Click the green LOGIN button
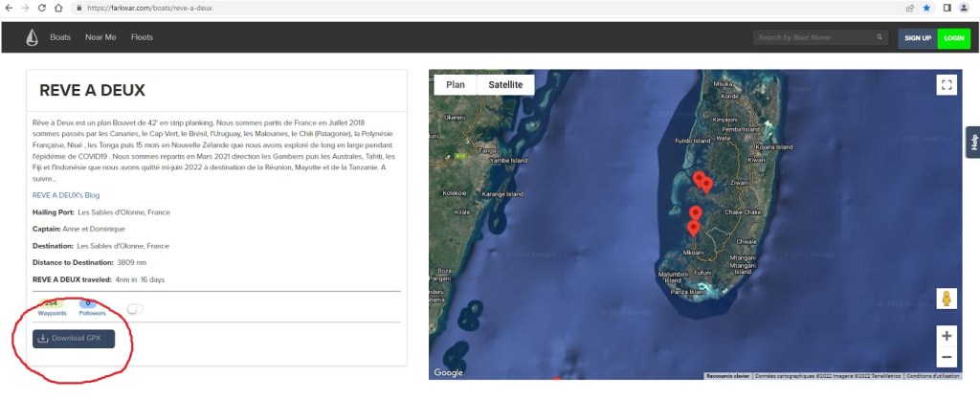The image size is (980, 400). coord(953,37)
